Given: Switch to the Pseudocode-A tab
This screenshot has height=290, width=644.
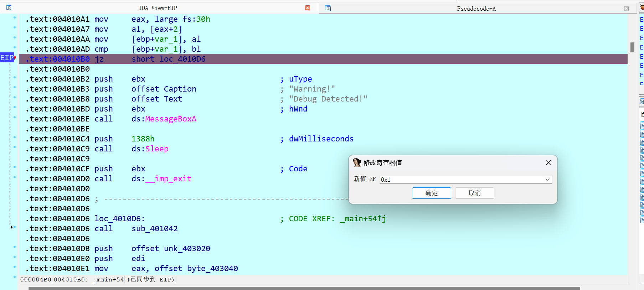Looking at the screenshot, I should tap(476, 9).
